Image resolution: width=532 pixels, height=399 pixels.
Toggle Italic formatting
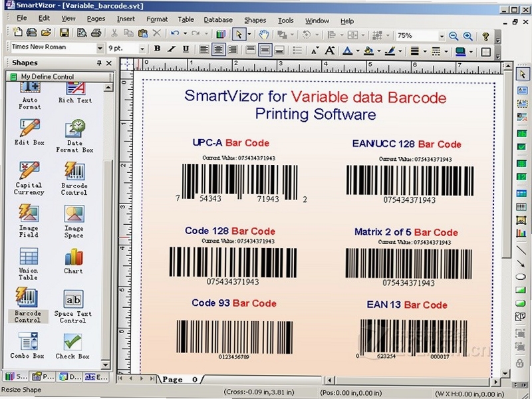point(172,49)
